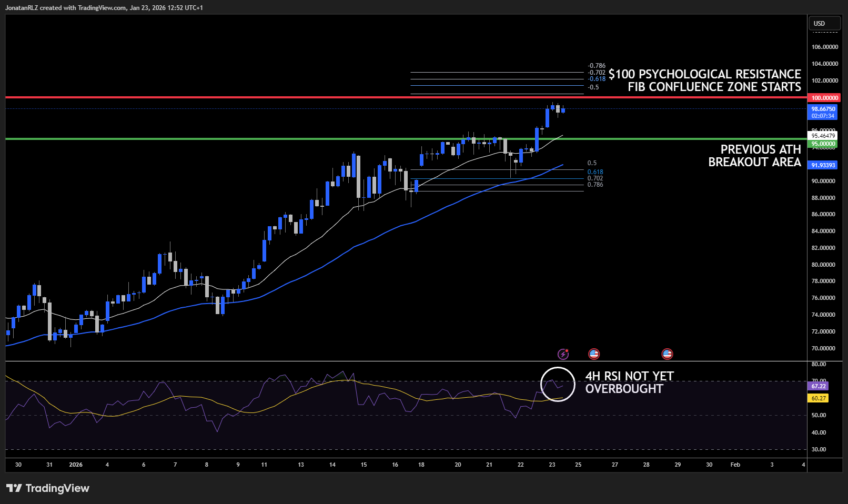This screenshot has height=504, width=848.
Task: Select the "4H RSI NOT YET OVERBOUGHT" note
Action: pyautogui.click(x=629, y=382)
